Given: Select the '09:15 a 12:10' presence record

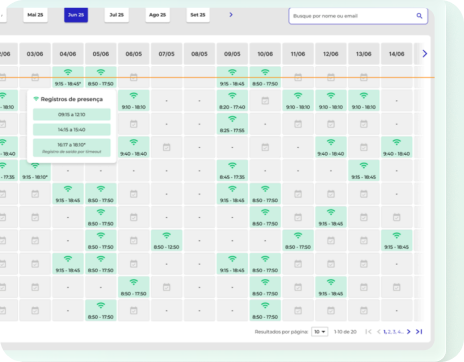Looking at the screenshot, I should (x=72, y=114).
